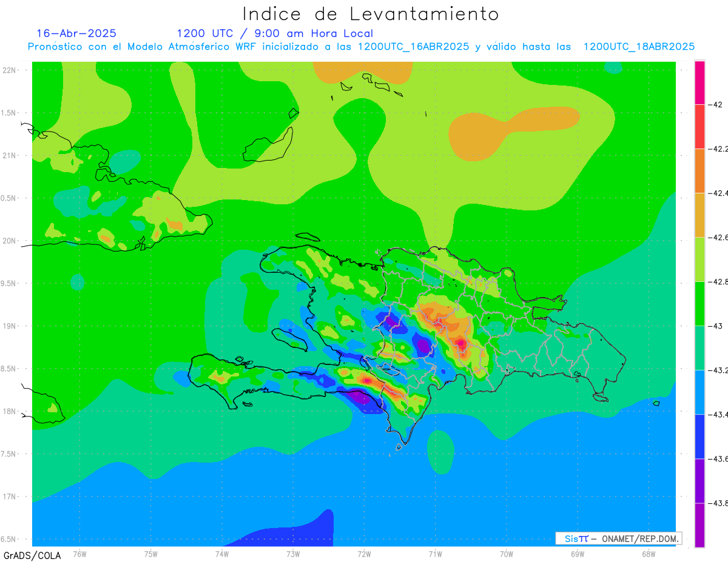728x562 pixels.
Task: Click the purple segment at the color bar bottom
Action: pyautogui.click(x=699, y=524)
